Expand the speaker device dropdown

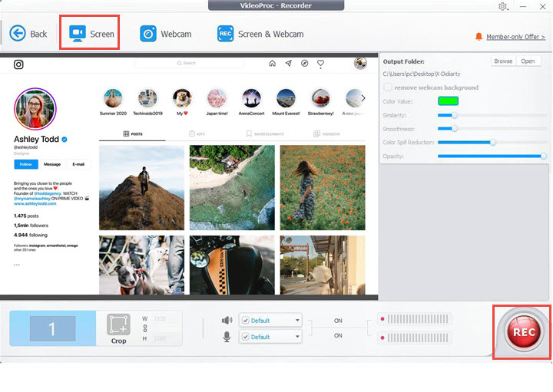296,321
